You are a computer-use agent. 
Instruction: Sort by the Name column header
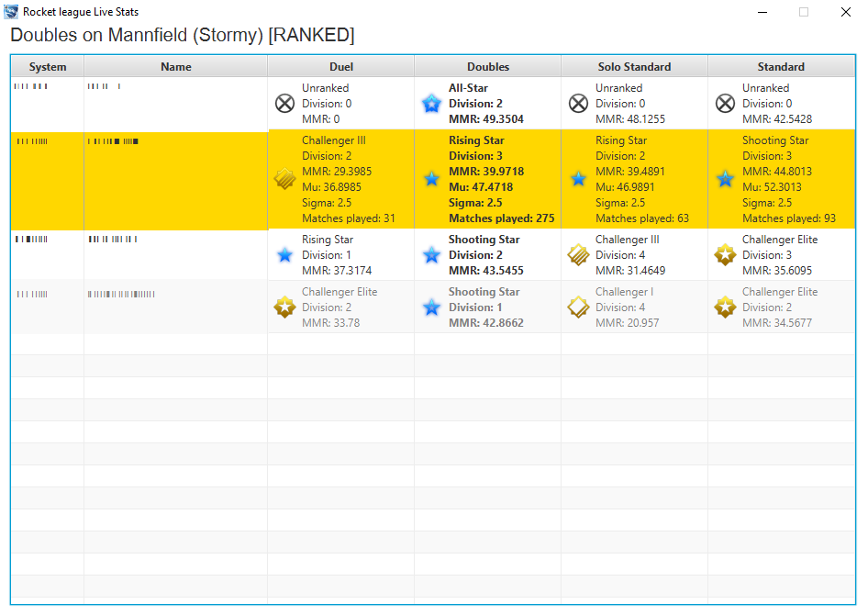(176, 67)
